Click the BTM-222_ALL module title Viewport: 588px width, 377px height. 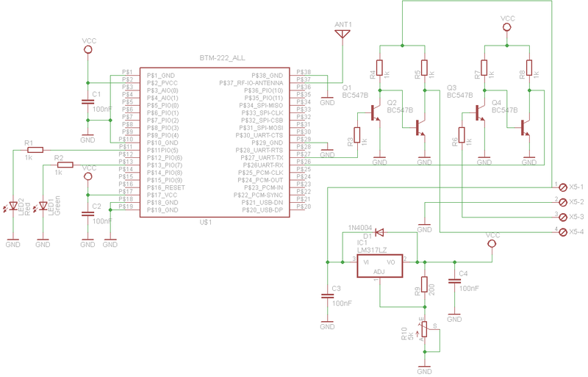pyautogui.click(x=223, y=58)
